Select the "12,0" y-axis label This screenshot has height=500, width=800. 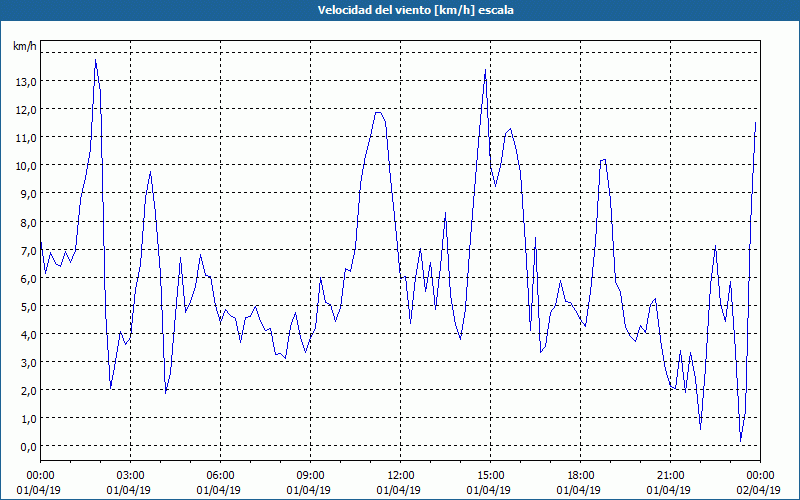tap(24, 109)
